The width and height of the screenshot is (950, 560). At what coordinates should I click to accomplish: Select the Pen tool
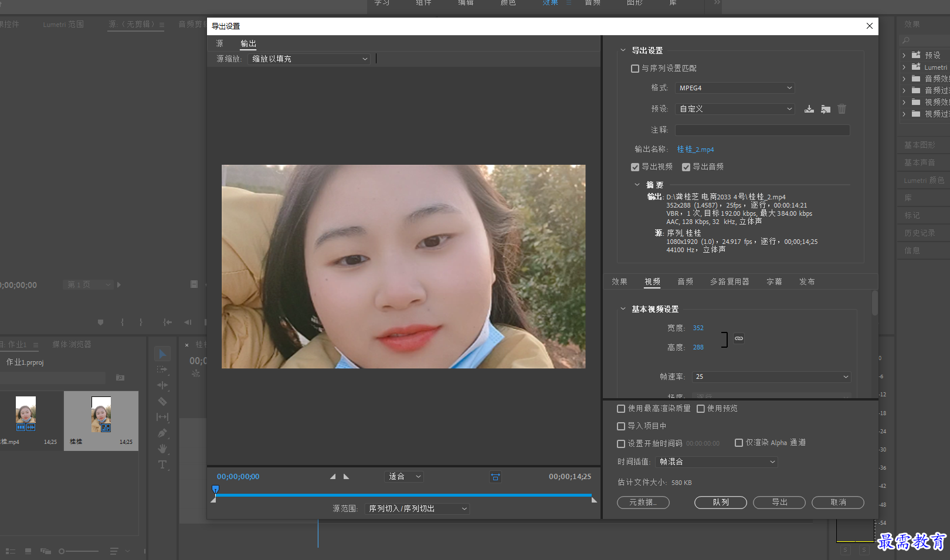click(x=162, y=433)
